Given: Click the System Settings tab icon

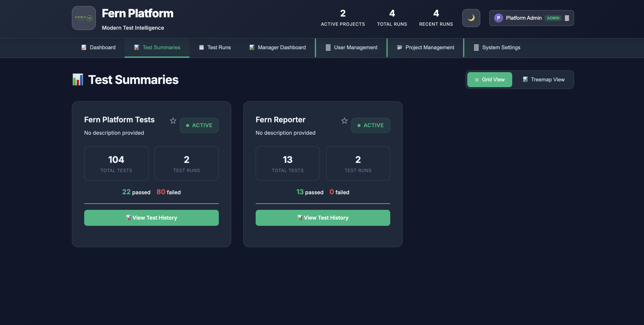Looking at the screenshot, I should point(476,48).
